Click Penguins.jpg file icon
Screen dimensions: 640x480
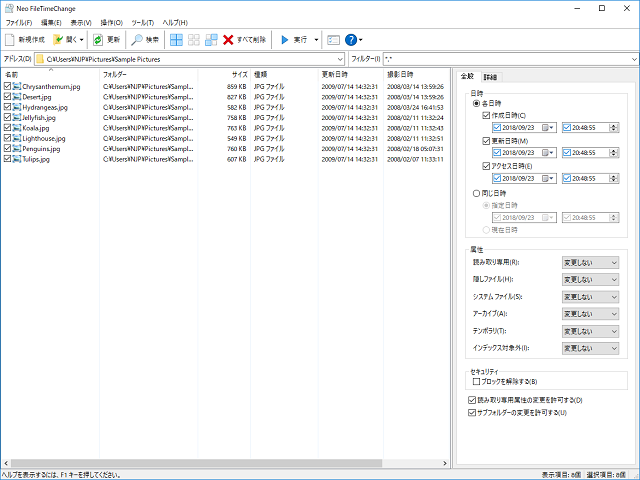tap(17, 149)
